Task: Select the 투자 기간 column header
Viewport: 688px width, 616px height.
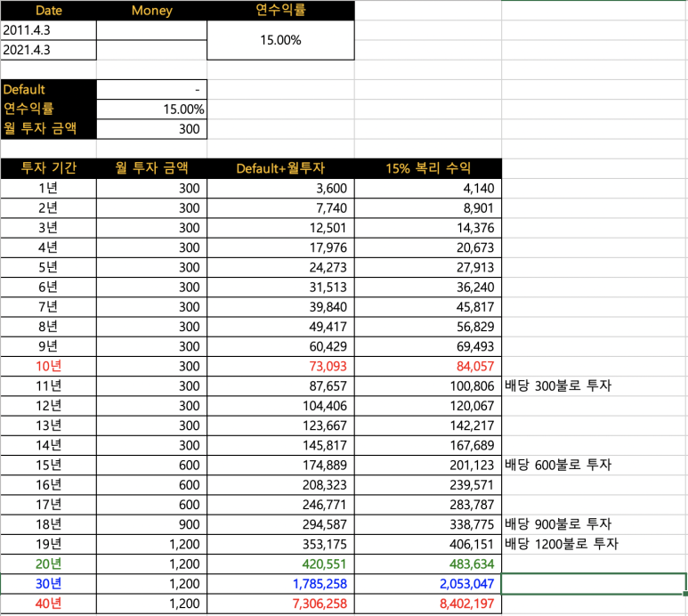Action: click(48, 168)
